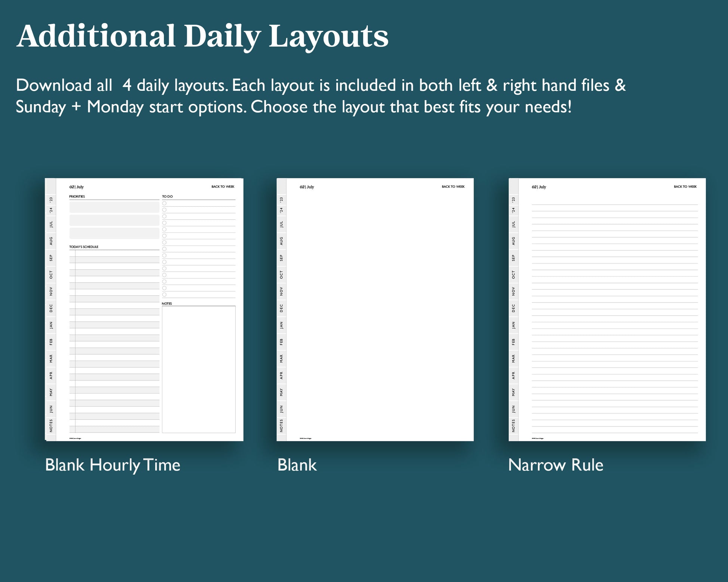
Task: Go to NOV tab on the Blank page
Action: coord(282,291)
